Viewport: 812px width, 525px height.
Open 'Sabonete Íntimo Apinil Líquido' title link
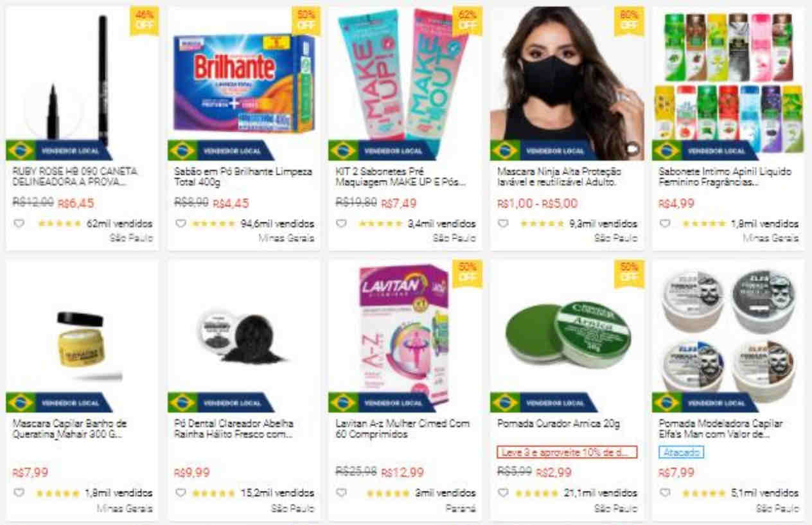pyautogui.click(x=725, y=177)
